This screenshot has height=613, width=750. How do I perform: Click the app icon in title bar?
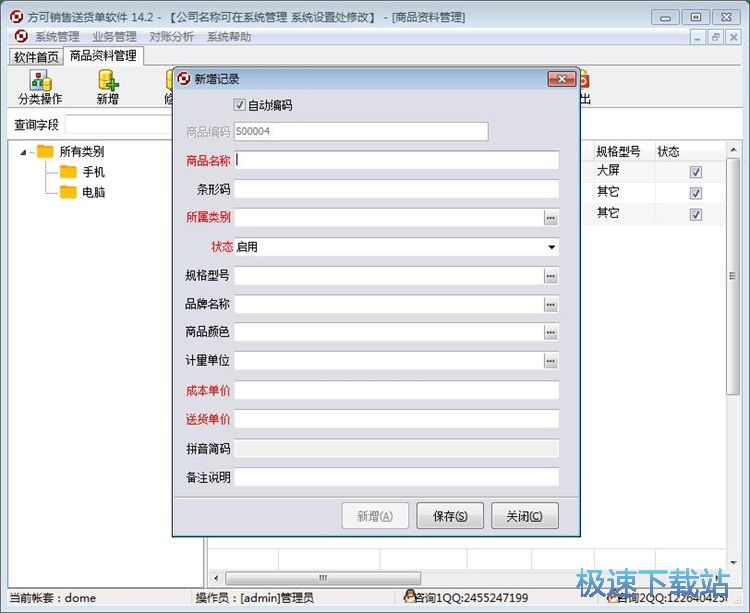(17, 17)
